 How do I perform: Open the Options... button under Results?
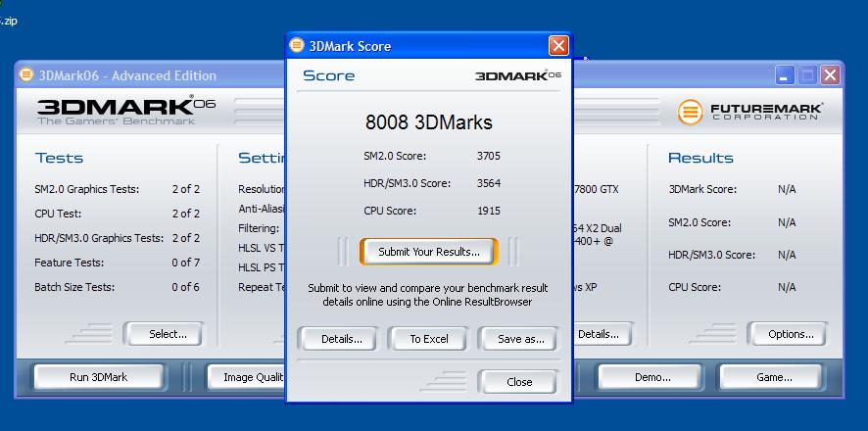click(x=788, y=334)
